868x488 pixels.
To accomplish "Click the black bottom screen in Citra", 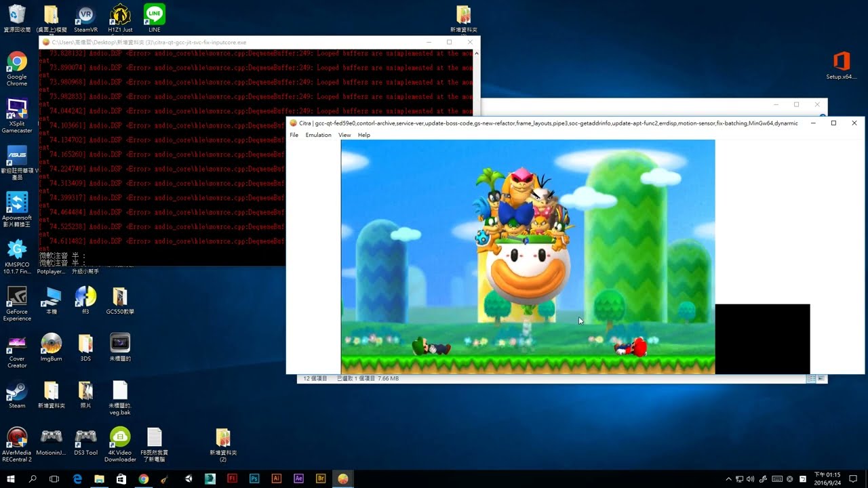I will coord(762,339).
